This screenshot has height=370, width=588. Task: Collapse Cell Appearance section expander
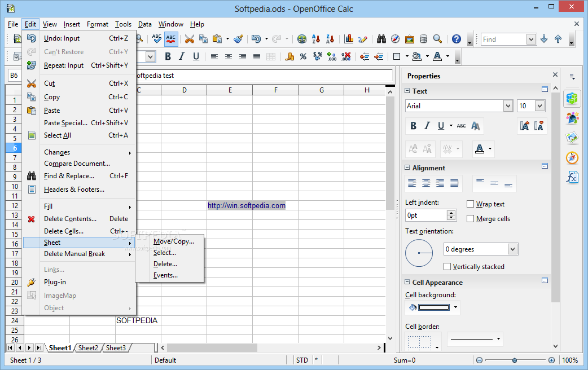407,282
